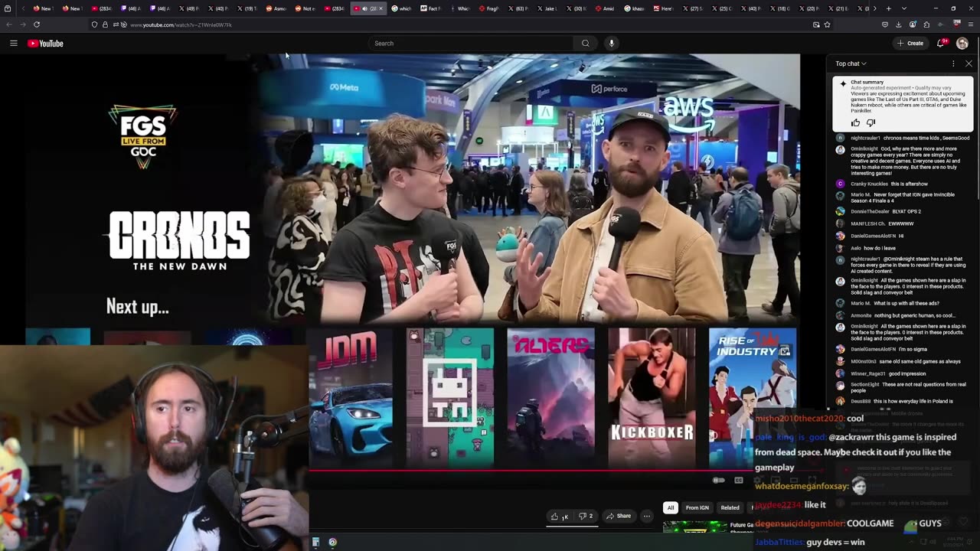Expand the list all tabs chevron
Screen dimensions: 980x551
coord(903,8)
